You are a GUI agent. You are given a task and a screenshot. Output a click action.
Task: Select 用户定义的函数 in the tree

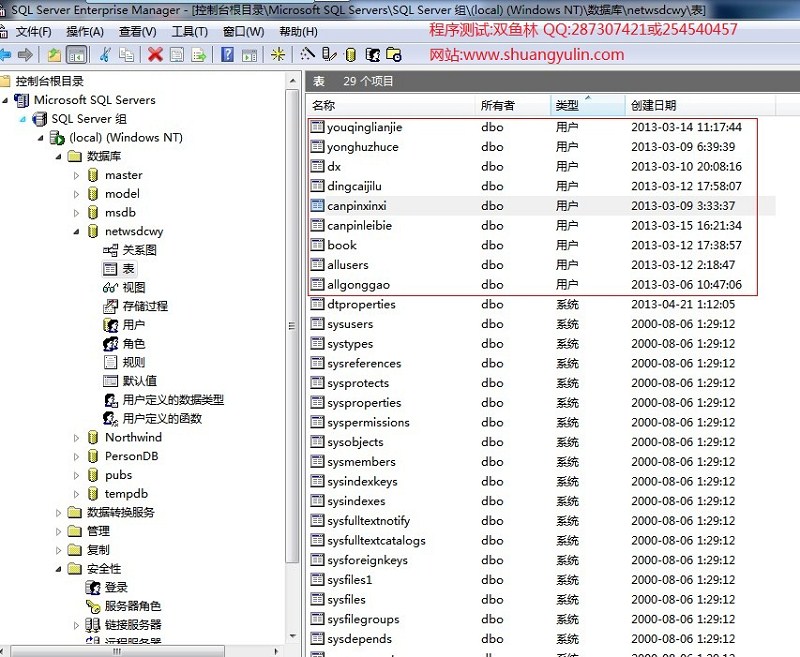point(162,419)
